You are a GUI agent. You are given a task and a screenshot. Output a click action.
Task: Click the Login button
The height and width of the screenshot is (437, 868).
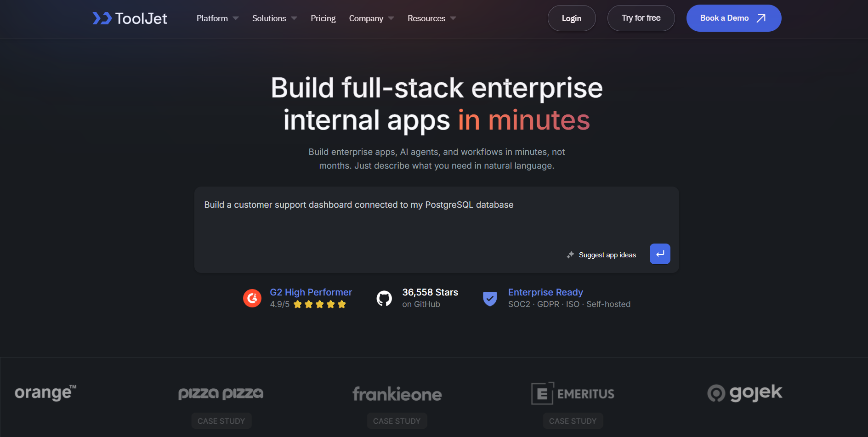(572, 18)
